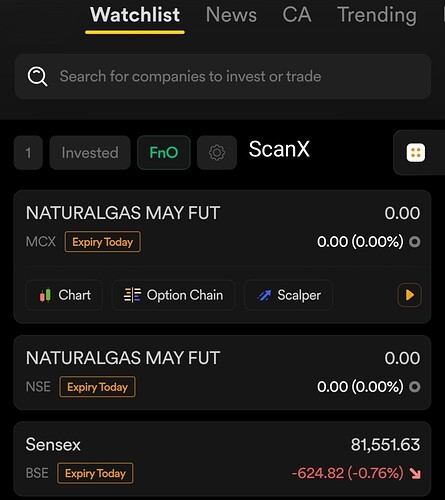Click Sensex red down-arrow indicator
Viewport: 445px width, 500px height.
click(x=415, y=473)
